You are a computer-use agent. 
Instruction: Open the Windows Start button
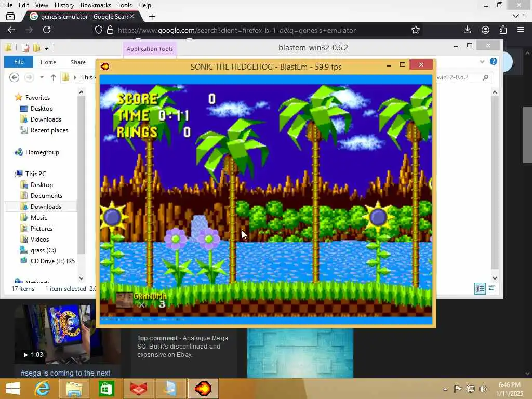13,389
